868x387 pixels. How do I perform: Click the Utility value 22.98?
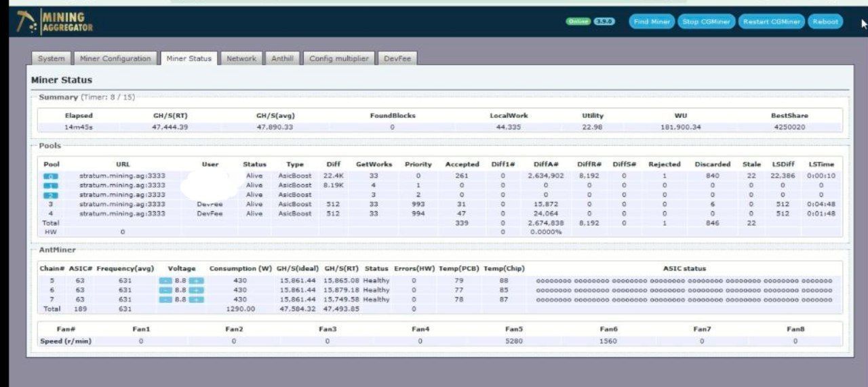tap(592, 127)
